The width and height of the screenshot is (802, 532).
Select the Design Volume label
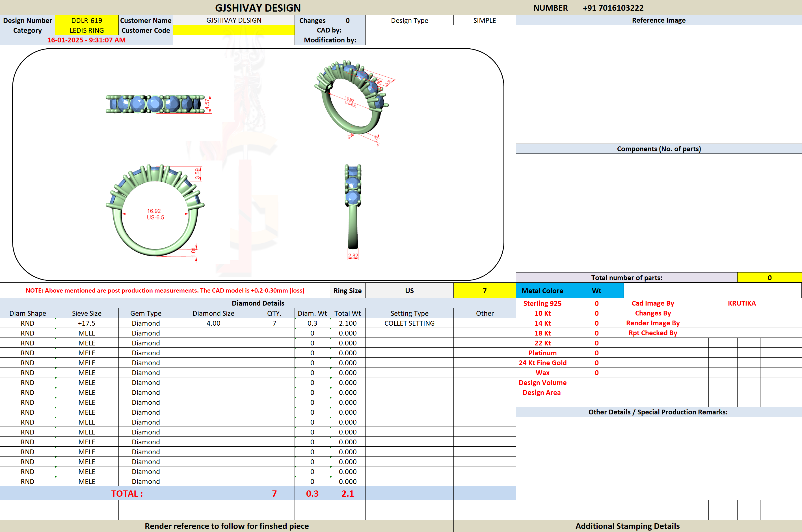pos(542,382)
